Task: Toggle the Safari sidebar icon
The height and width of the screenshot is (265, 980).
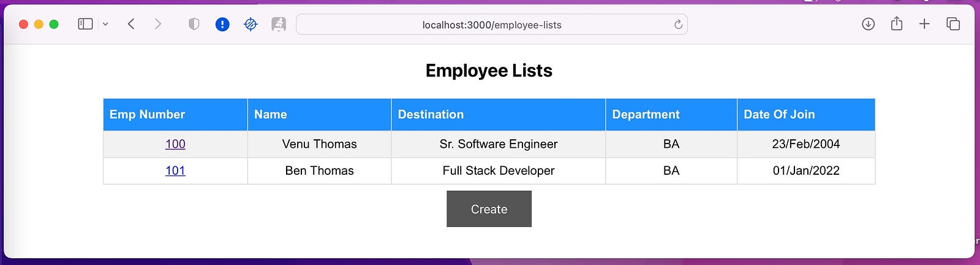Action: (x=85, y=24)
